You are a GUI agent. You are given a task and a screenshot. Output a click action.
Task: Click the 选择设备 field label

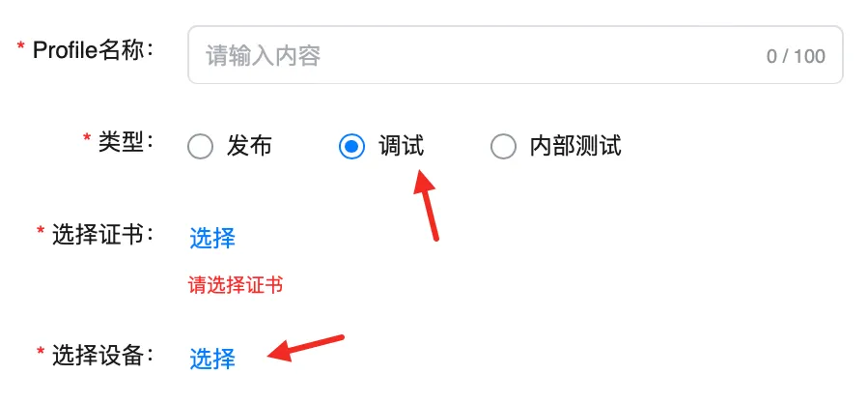pos(103,355)
